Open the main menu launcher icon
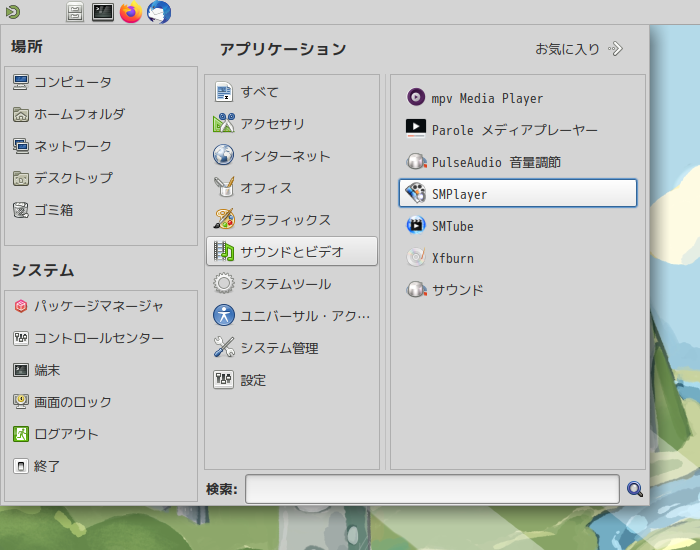The height and width of the screenshot is (550, 700). [12, 12]
